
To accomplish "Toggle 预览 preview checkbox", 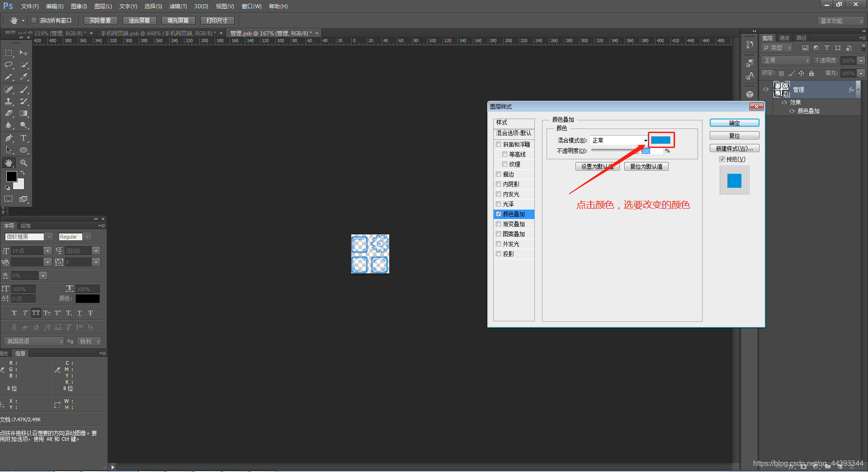I will [722, 159].
